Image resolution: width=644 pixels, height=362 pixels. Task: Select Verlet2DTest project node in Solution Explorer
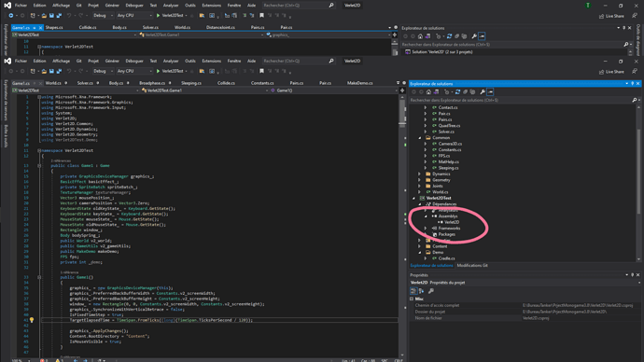439,198
